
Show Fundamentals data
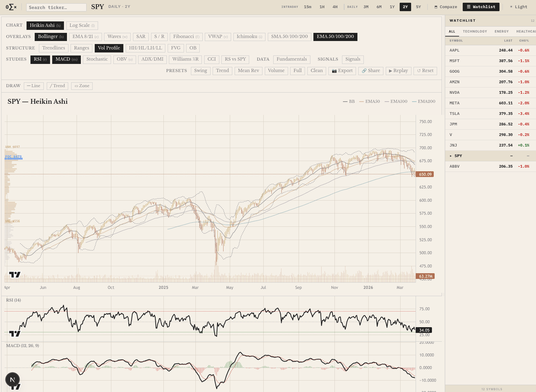[x=292, y=59]
